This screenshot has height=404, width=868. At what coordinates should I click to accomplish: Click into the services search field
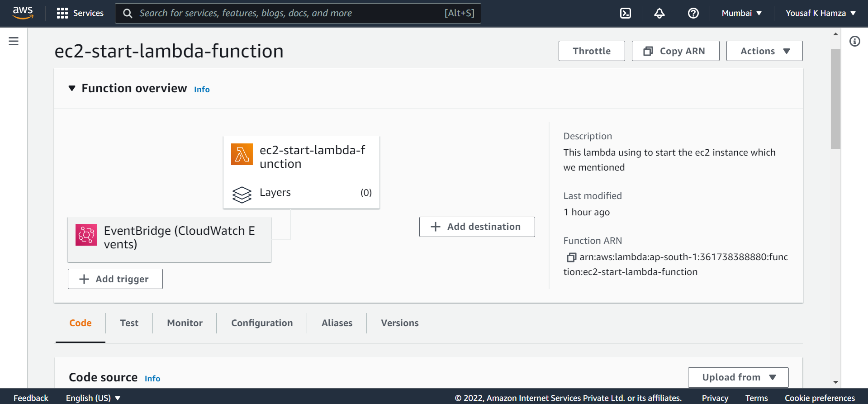(298, 13)
